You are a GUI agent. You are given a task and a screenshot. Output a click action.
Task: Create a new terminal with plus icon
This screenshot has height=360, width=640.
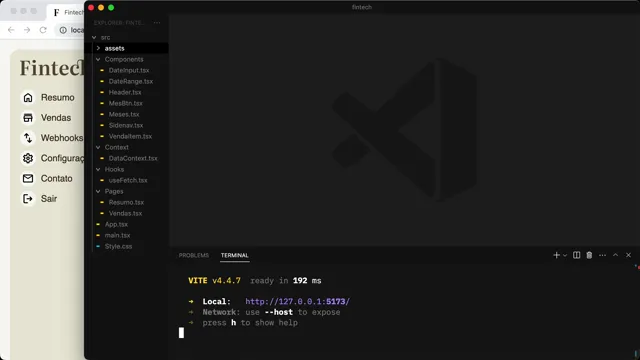click(x=556, y=255)
